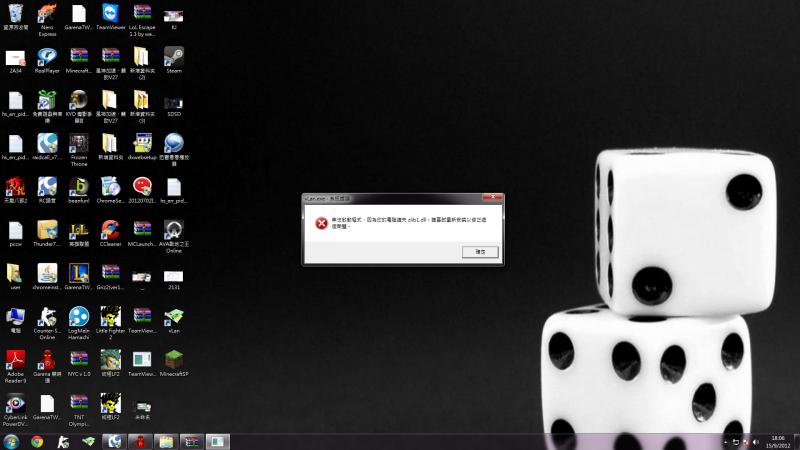
Task: Click the volume speaker tray icon
Action: coord(756,442)
